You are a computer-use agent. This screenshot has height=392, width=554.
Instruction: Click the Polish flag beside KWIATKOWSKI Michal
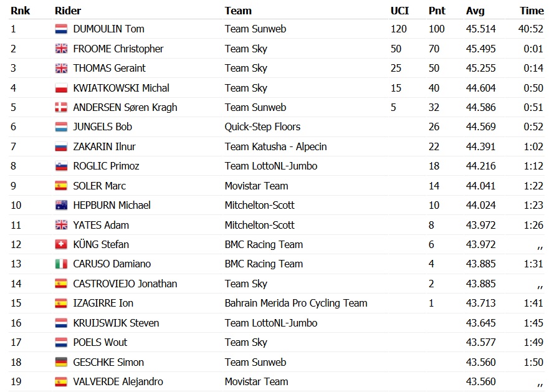(61, 88)
